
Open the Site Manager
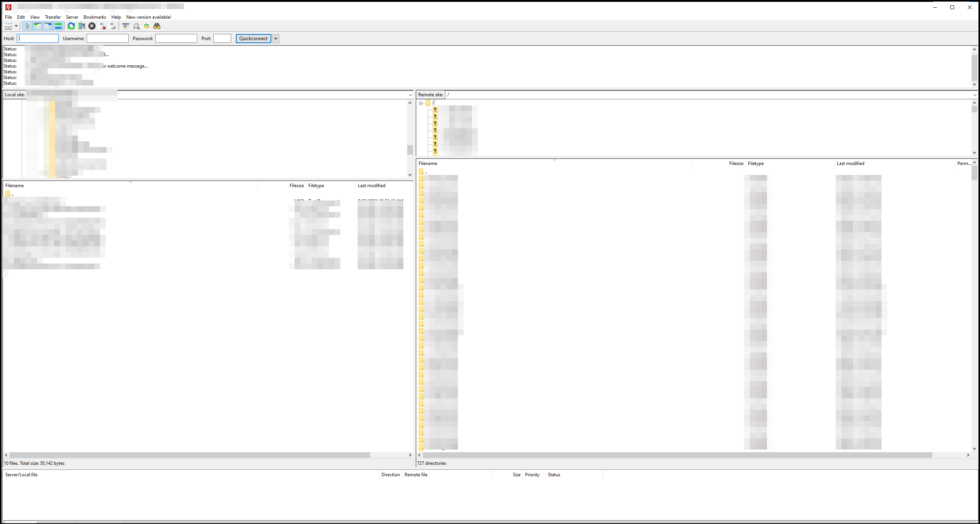(8, 26)
